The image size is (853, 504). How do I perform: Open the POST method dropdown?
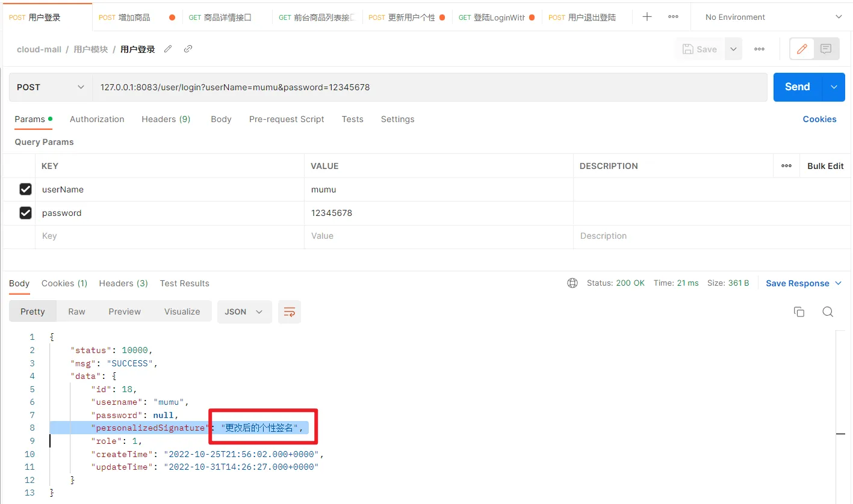pyautogui.click(x=51, y=87)
